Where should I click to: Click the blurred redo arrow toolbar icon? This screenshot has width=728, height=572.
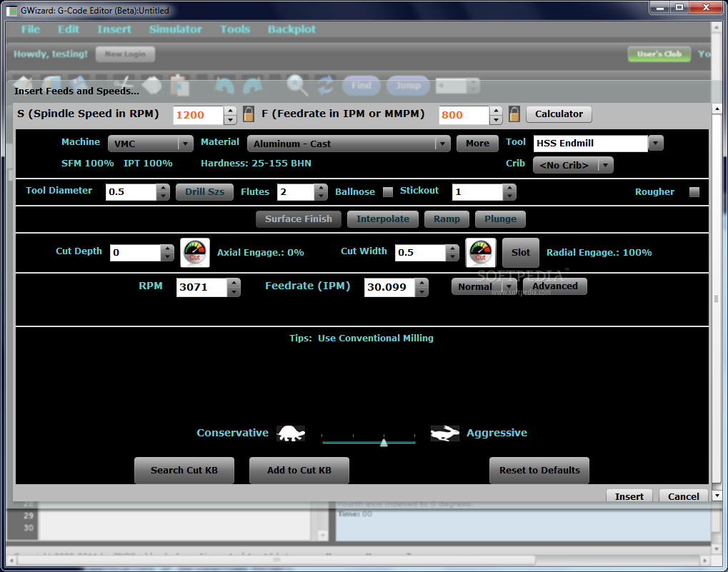coord(253,86)
